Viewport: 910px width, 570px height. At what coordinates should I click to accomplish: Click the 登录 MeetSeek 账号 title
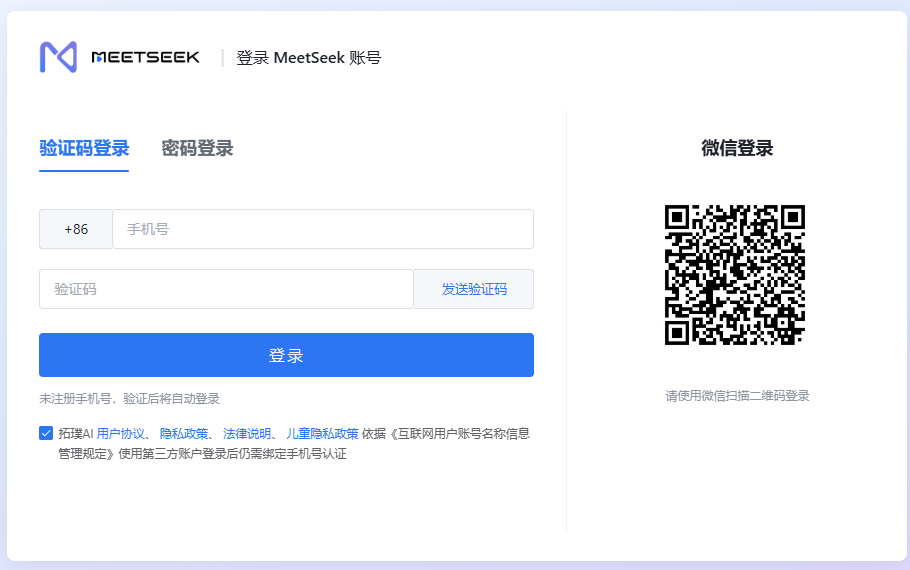309,57
